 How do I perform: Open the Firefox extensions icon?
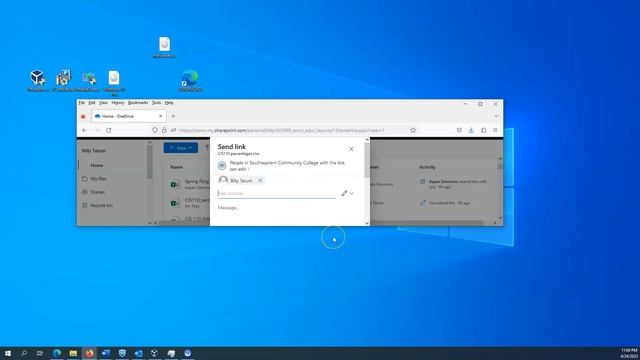(x=483, y=130)
